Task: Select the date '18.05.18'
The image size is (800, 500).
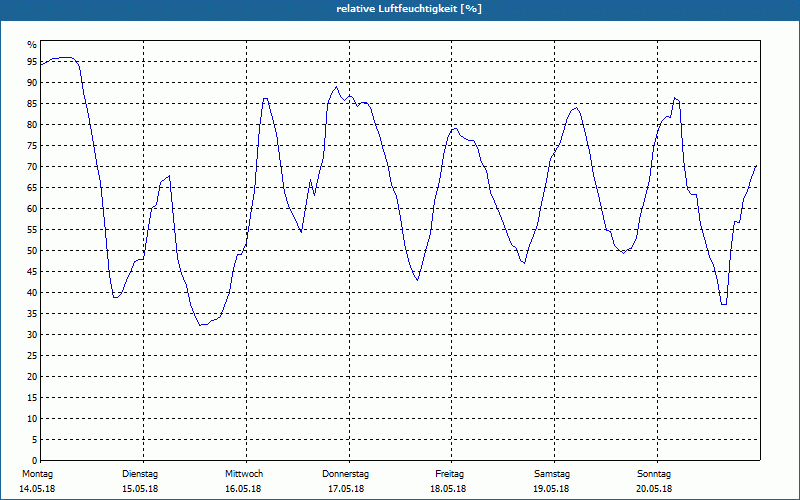Action: pyautogui.click(x=448, y=489)
